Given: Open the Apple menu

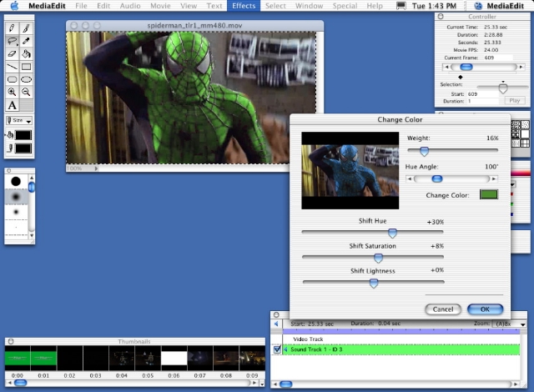Looking at the screenshot, I should pyautogui.click(x=14, y=6).
